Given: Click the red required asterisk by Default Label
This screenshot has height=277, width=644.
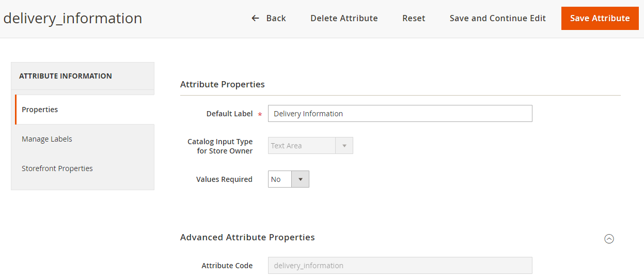Looking at the screenshot, I should pos(260,114).
